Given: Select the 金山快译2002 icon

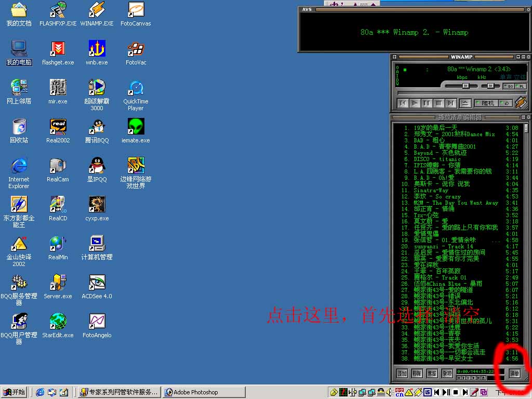Looking at the screenshot, I should [19, 251].
